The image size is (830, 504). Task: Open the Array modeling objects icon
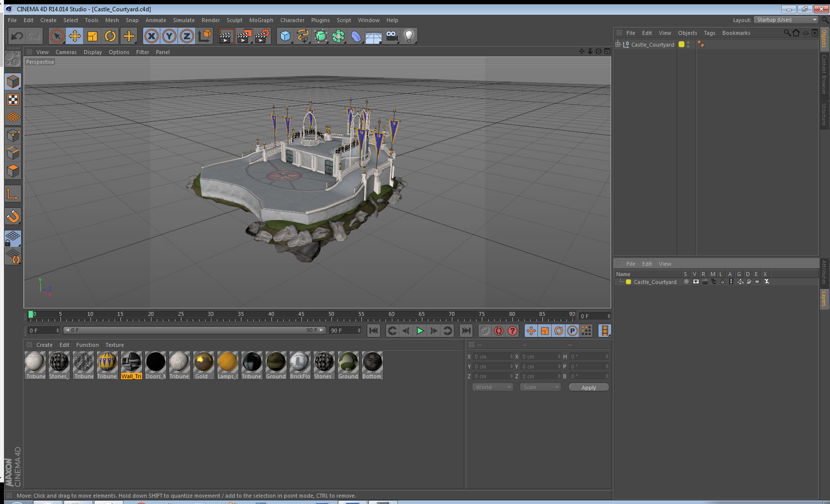(x=338, y=36)
